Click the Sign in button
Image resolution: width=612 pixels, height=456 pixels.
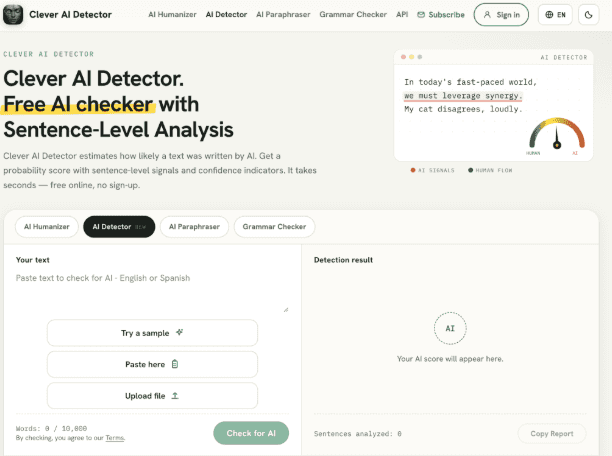(501, 15)
